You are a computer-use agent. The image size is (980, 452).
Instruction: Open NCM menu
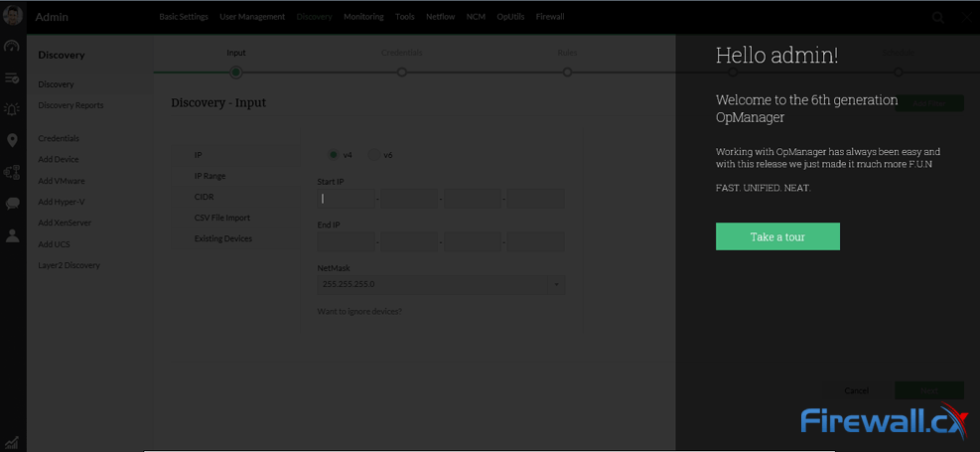coord(476,17)
